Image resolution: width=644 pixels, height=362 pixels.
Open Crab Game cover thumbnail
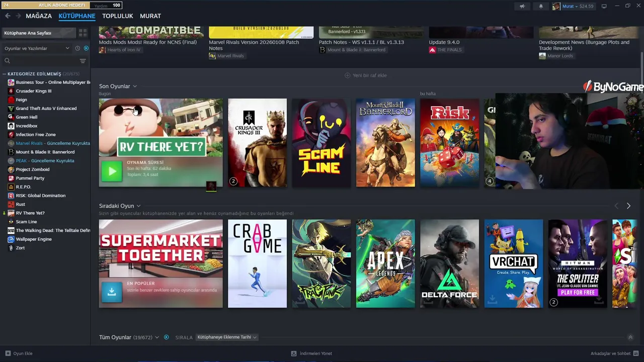pos(257,263)
